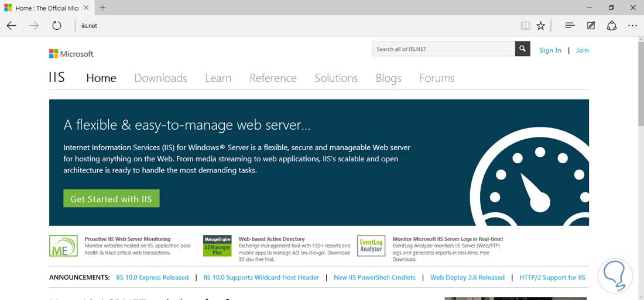Open the Hub three-lines icon
644x300 pixels.
tap(570, 26)
